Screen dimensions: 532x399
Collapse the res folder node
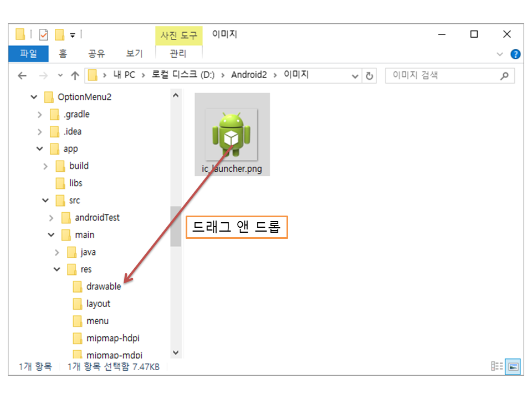point(57,269)
